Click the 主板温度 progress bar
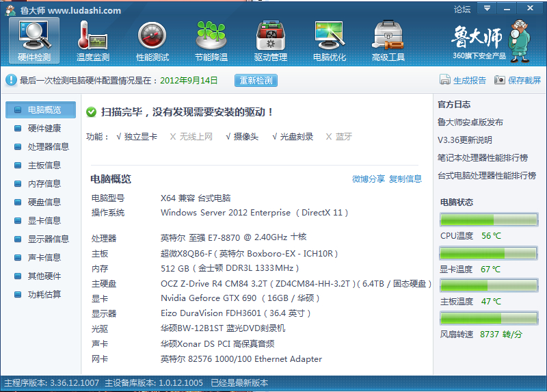The image size is (547, 392). point(488,285)
